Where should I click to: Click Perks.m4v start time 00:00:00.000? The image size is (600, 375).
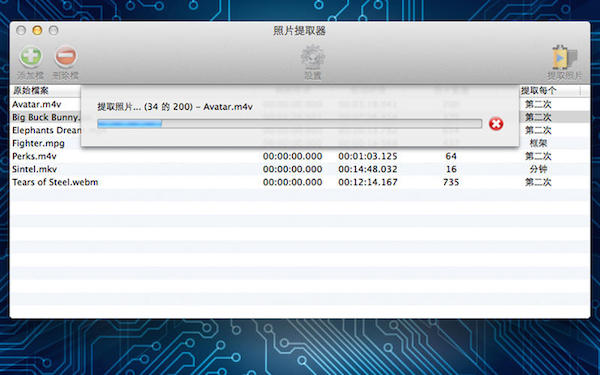point(292,156)
